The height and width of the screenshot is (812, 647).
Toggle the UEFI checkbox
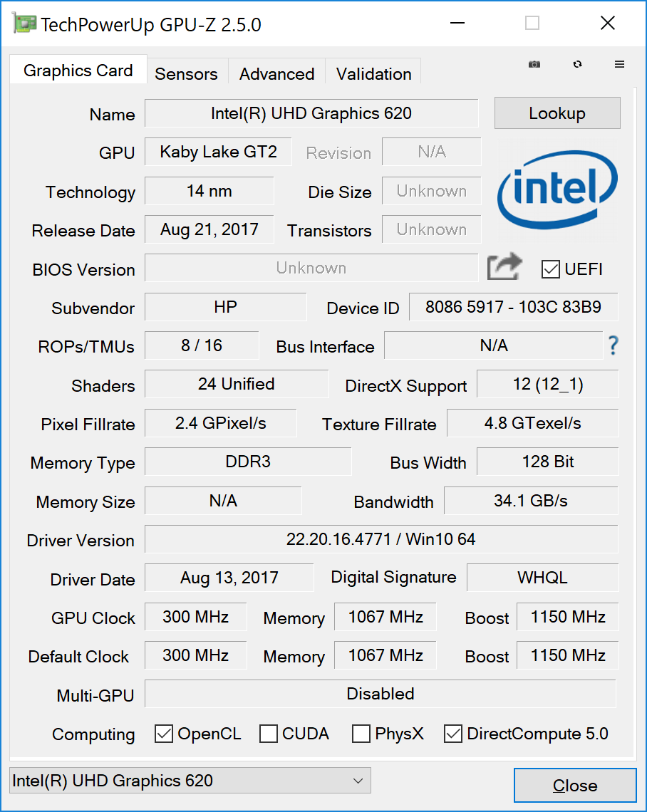click(x=550, y=269)
